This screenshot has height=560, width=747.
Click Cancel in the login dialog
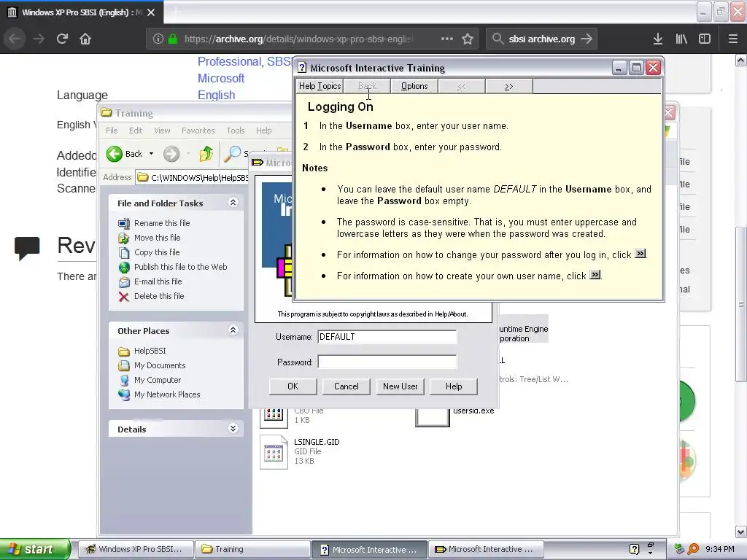[347, 386]
